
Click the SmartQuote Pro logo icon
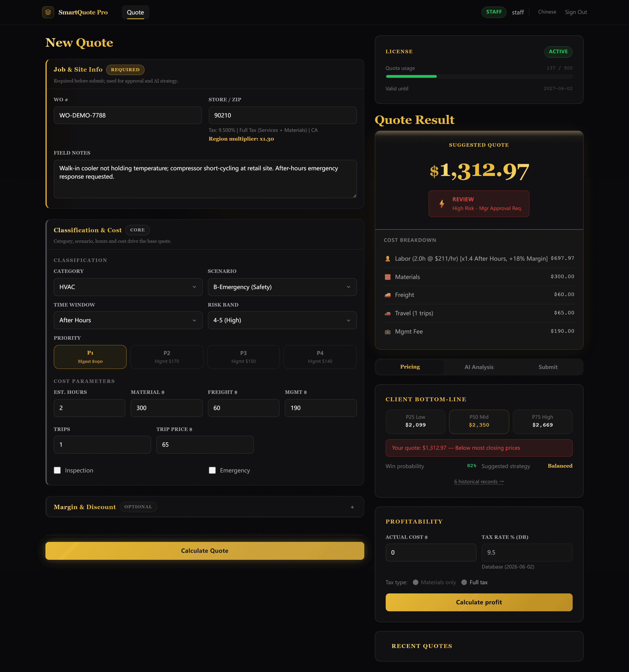point(48,12)
